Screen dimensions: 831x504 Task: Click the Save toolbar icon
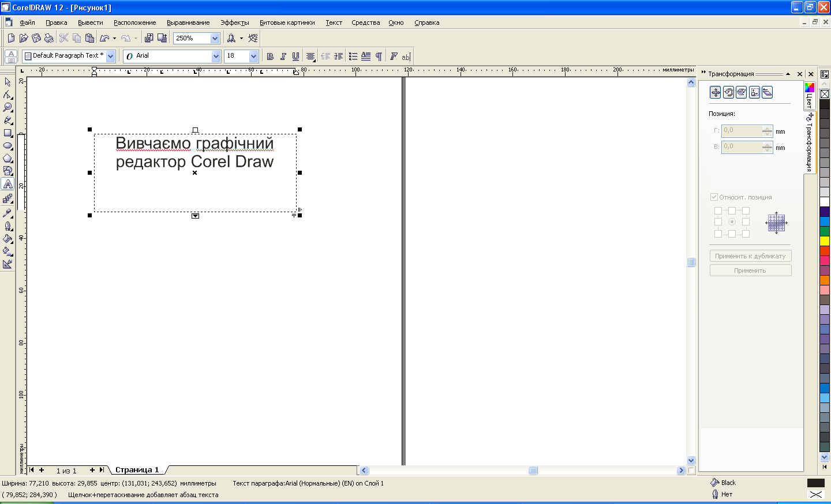[x=36, y=38]
